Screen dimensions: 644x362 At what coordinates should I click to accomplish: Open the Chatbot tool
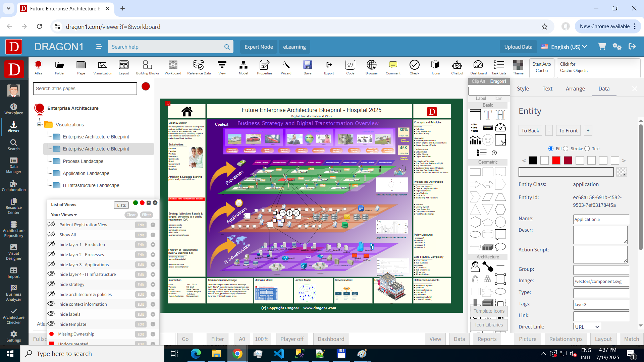(457, 67)
